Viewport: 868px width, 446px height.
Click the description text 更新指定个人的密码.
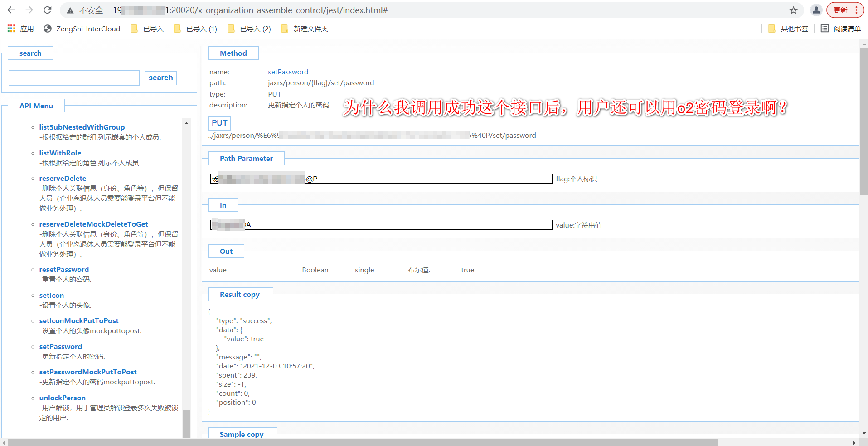[300, 105]
